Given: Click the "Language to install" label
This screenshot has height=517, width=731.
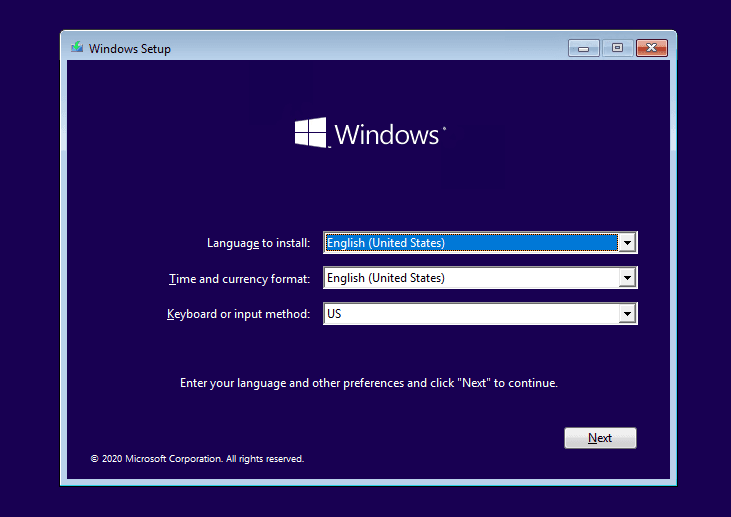Looking at the screenshot, I should tap(258, 243).
